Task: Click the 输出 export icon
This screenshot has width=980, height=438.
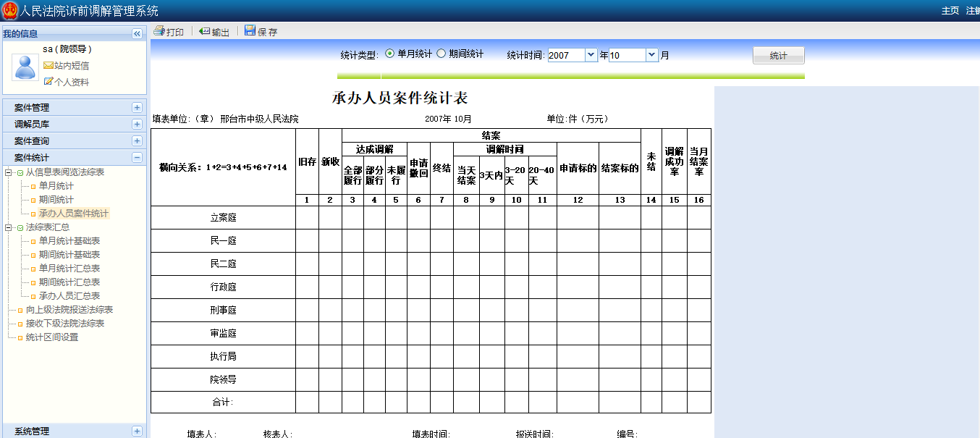Action: (204, 30)
